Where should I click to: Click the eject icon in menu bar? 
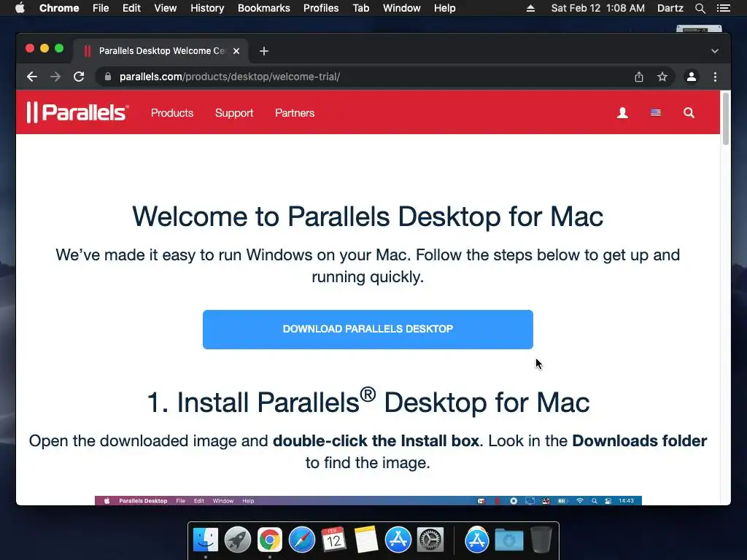click(530, 8)
